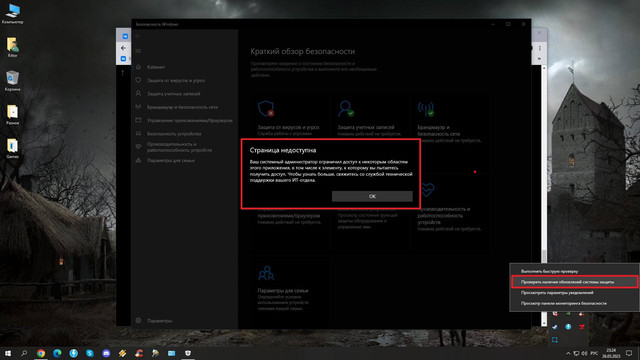Select Защита от вирусов и угроз in the sidebar
The width and height of the screenshot is (640, 360).
click(x=176, y=80)
